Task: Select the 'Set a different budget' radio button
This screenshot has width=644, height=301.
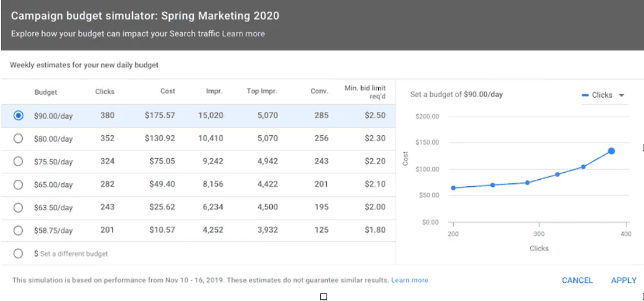Action: click(x=18, y=254)
